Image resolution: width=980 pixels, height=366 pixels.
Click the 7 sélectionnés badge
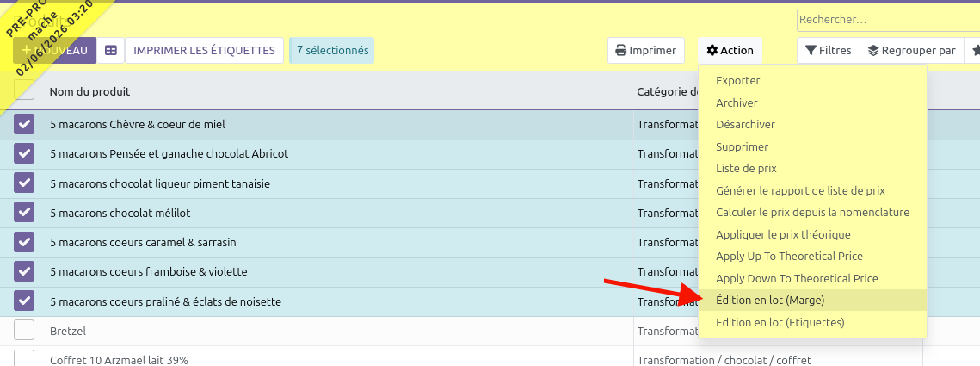coord(332,50)
